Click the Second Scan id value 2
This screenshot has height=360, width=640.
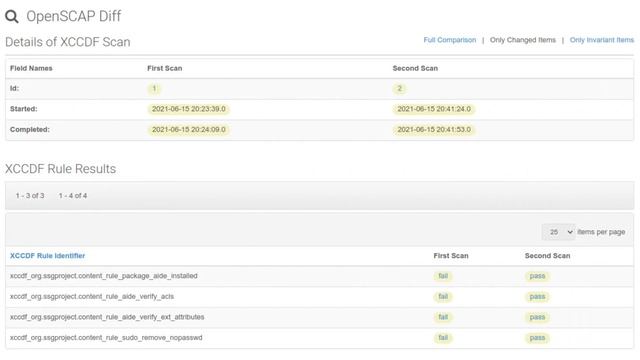point(400,89)
